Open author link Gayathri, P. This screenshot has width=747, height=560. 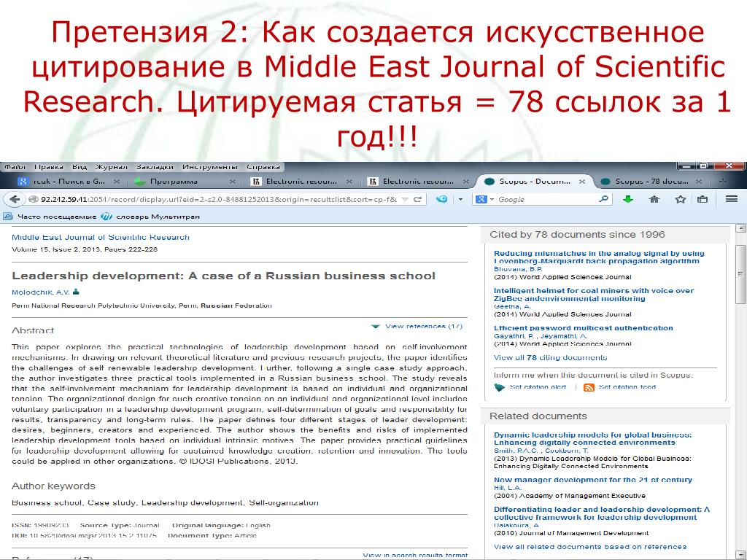515,335
